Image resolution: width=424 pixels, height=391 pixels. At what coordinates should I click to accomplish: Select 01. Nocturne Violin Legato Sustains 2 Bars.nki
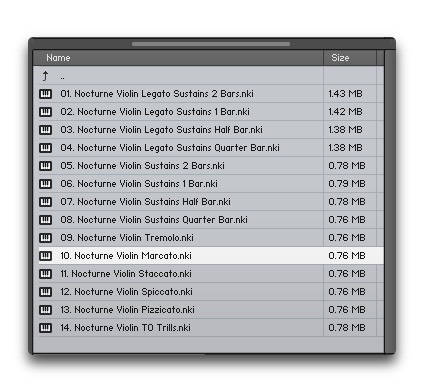157,94
